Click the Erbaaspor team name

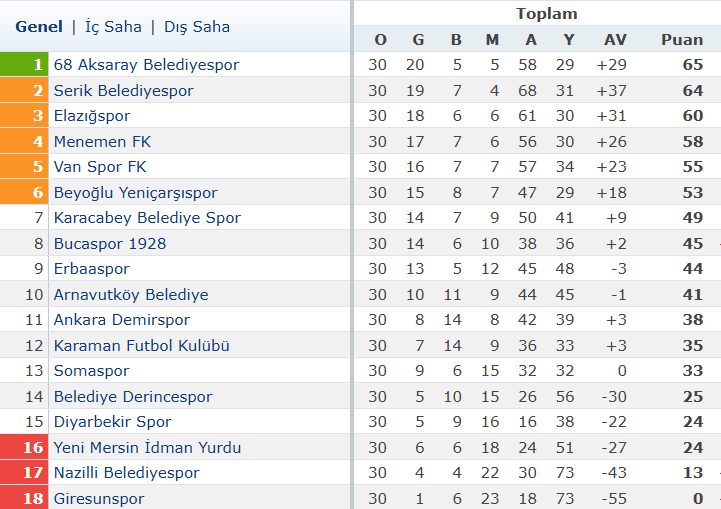pos(92,269)
